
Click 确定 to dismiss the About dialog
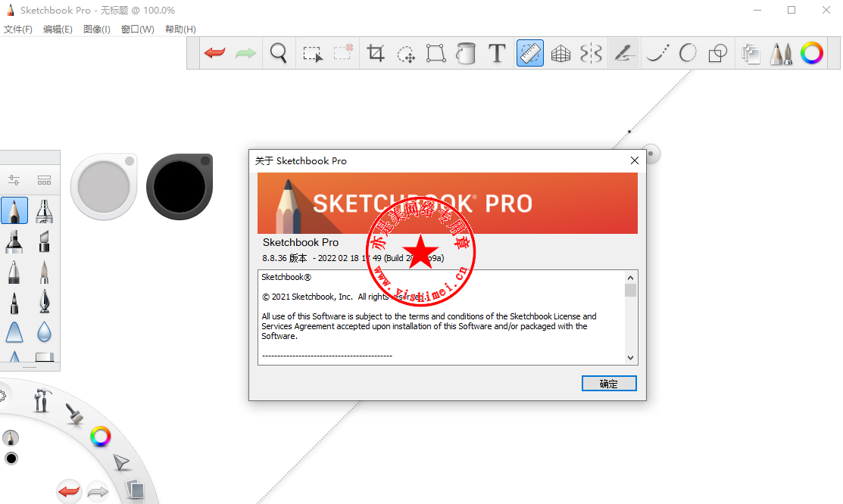tap(609, 384)
